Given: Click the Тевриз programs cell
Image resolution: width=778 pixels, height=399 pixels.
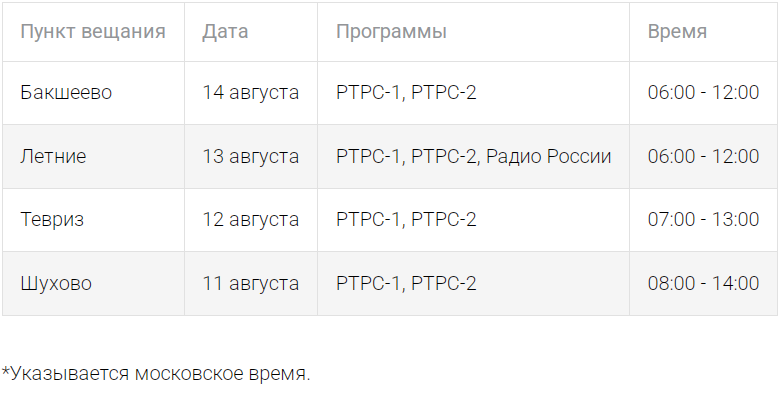Looking at the screenshot, I should coord(473,219).
